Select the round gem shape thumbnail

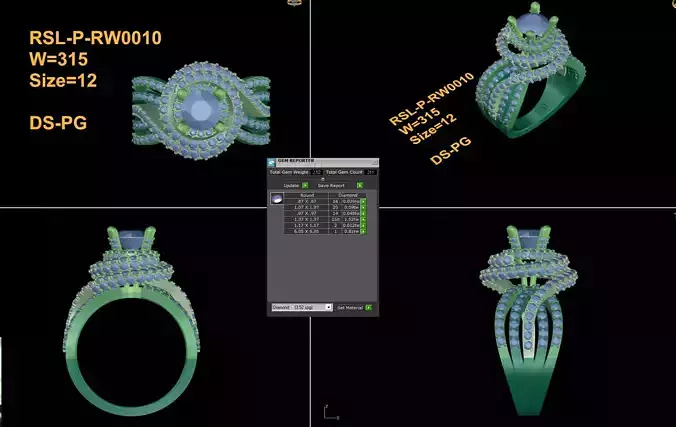[x=277, y=198]
